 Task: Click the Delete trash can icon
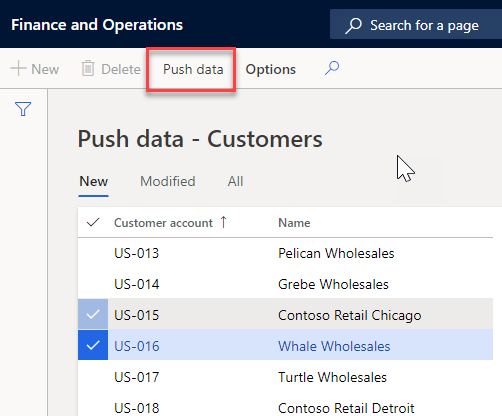[88, 69]
